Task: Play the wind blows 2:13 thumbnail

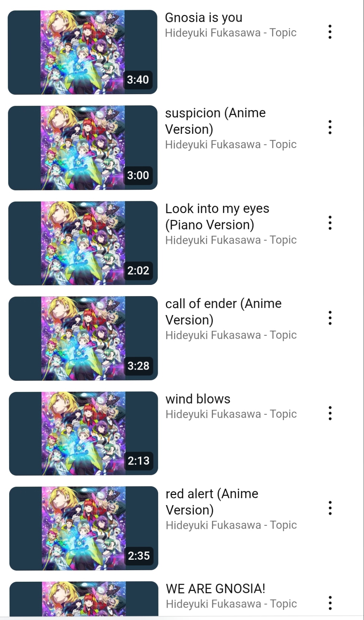Action: (x=83, y=433)
